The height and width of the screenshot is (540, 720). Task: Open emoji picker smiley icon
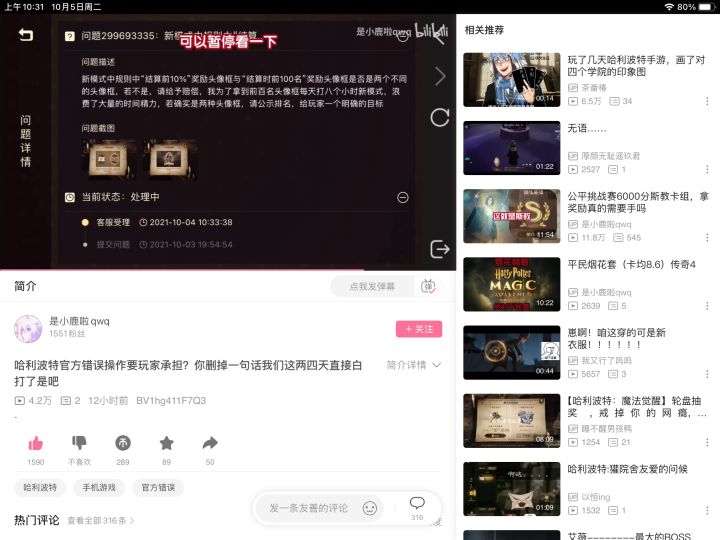pyautogui.click(x=370, y=508)
